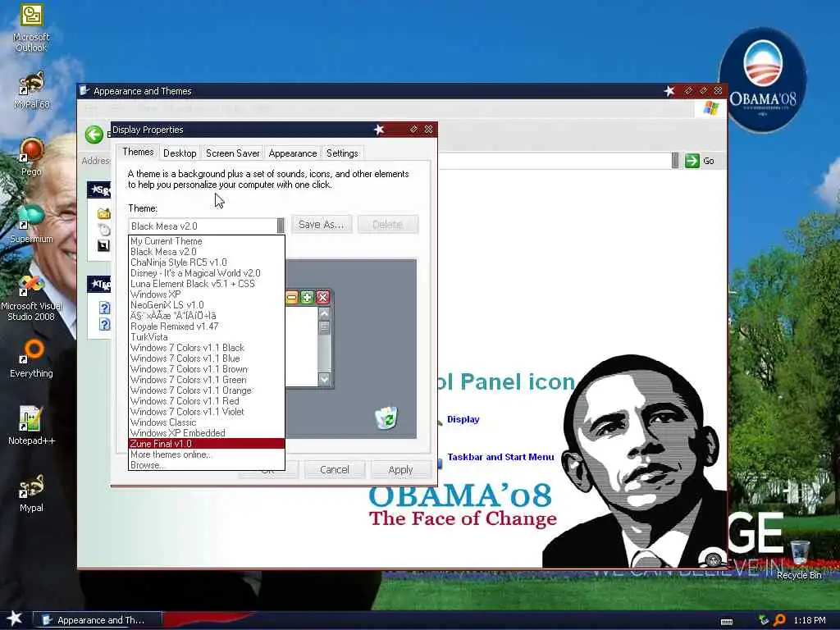The width and height of the screenshot is (840, 630).
Task: Click the preview window scrollbar down arrow
Action: pyautogui.click(x=324, y=379)
